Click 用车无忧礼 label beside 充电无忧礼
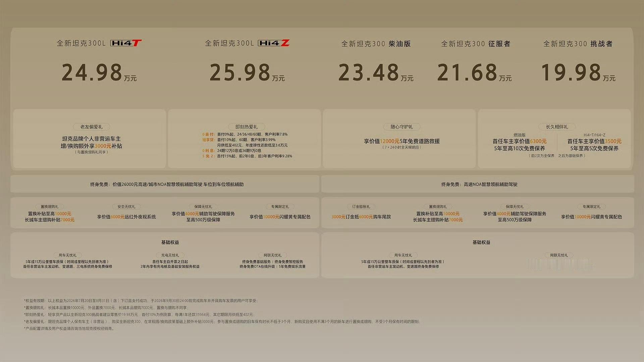This screenshot has height=362, width=644. (68, 255)
